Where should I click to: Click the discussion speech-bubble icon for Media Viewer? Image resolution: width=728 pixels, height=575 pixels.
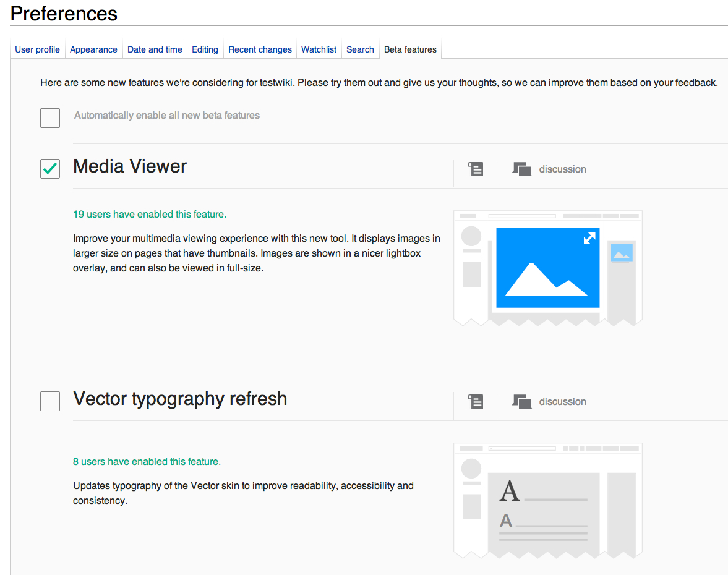(523, 168)
